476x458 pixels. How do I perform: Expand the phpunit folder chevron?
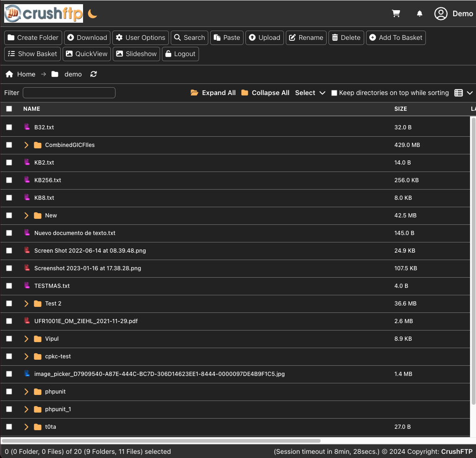26,392
